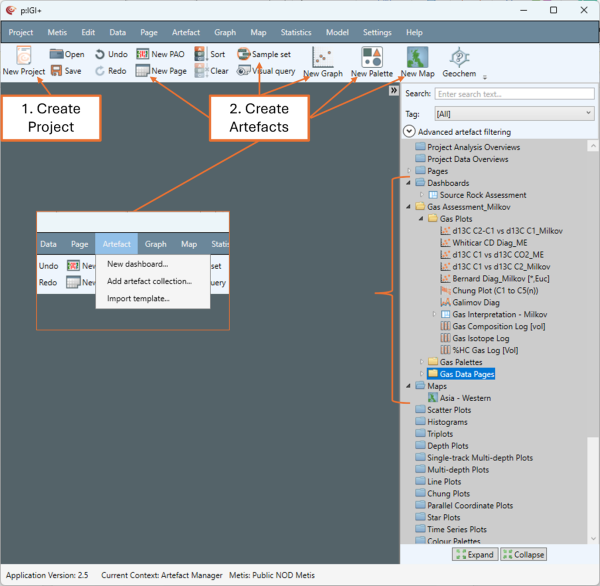Click the Save toolbar icon
600x586 pixels.
(x=66, y=71)
